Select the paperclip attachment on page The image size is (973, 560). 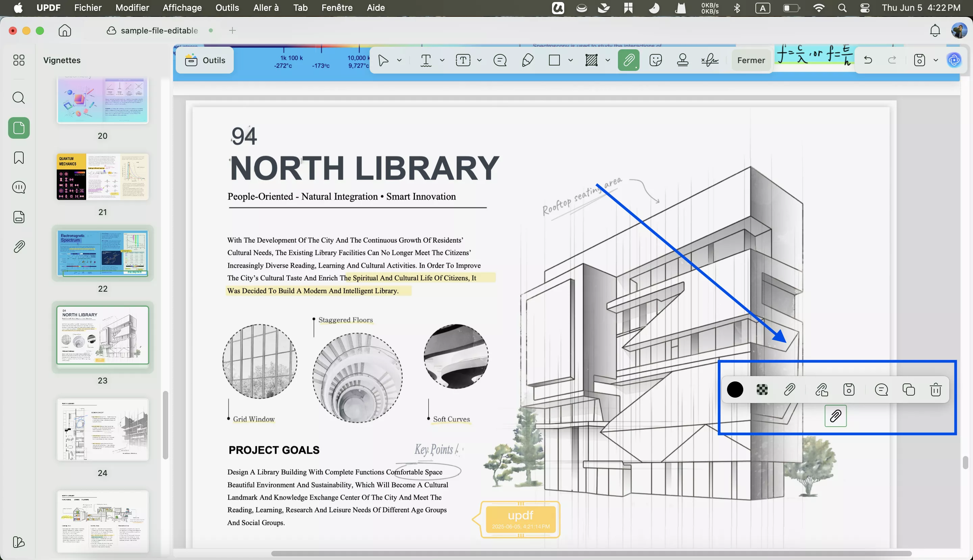tap(835, 416)
